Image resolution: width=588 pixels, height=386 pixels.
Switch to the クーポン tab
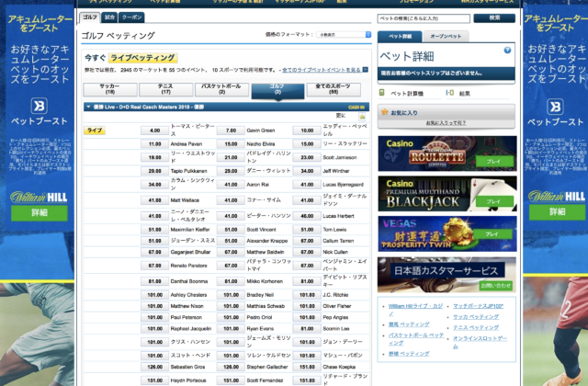coord(132,17)
